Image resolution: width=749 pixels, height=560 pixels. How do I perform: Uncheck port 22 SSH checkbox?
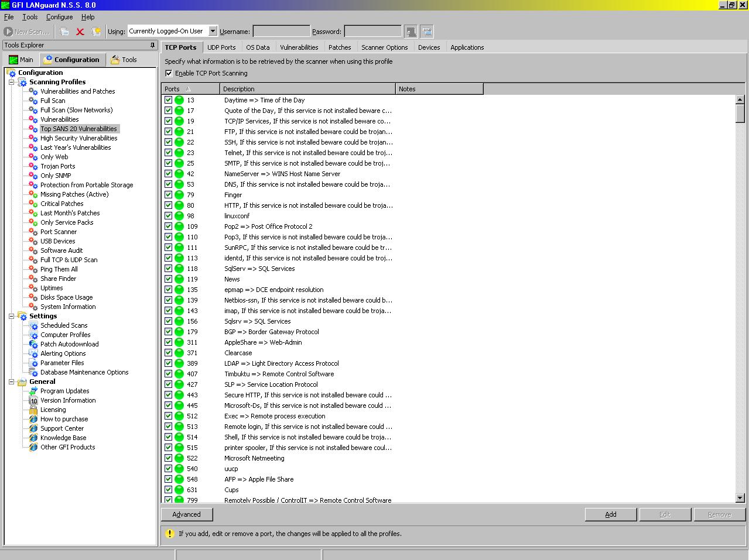168,142
